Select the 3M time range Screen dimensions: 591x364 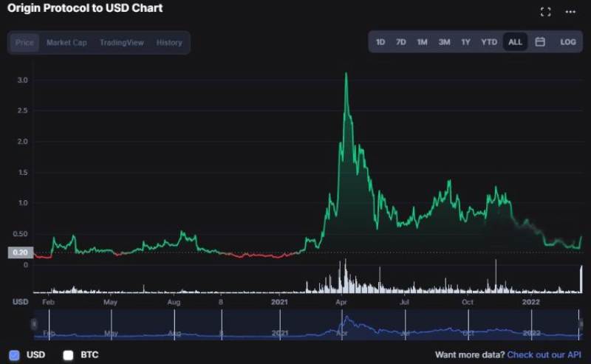(444, 42)
